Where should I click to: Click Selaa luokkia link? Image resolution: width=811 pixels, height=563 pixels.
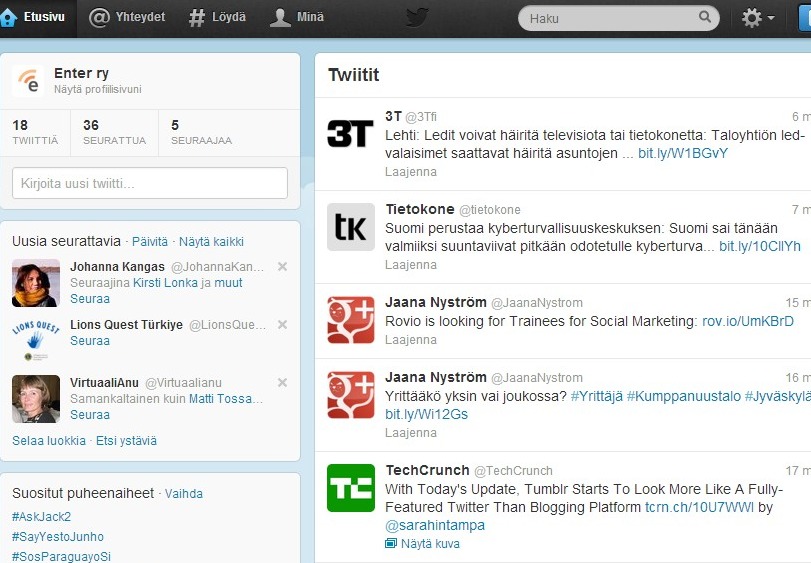click(x=49, y=440)
